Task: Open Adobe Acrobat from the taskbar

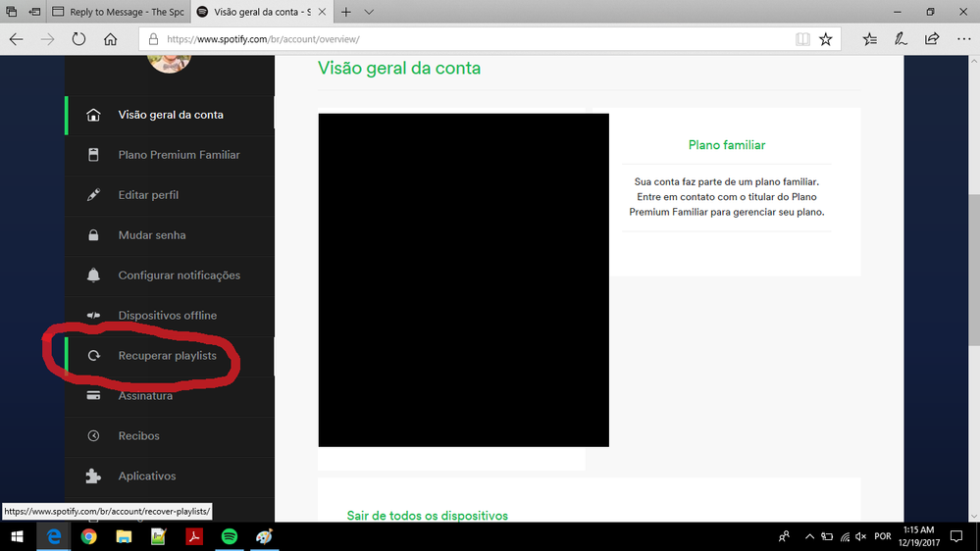Action: (194, 536)
